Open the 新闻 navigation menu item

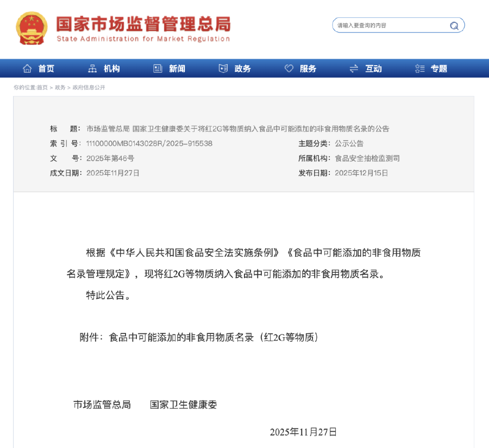(177, 68)
